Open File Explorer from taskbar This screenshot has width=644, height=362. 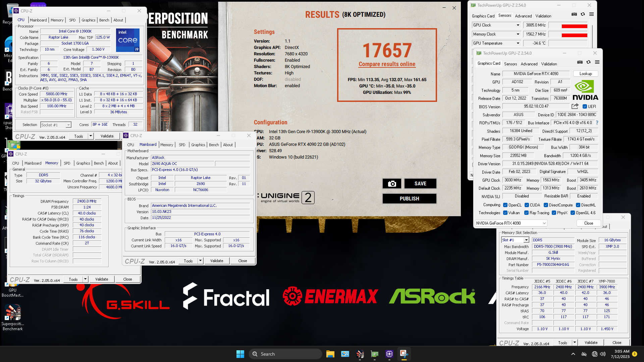330,354
